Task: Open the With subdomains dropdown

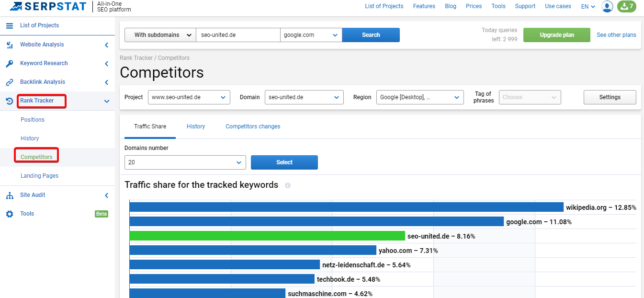Action: pos(160,35)
